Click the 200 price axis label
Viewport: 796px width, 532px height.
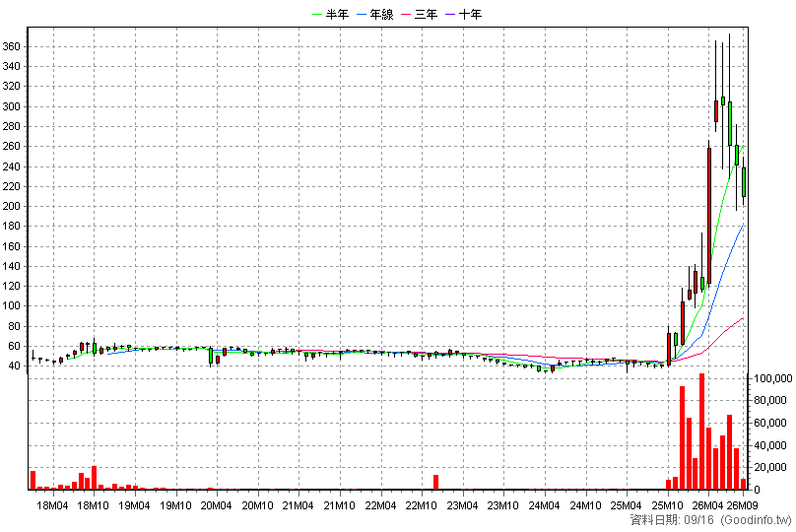tap(11, 206)
